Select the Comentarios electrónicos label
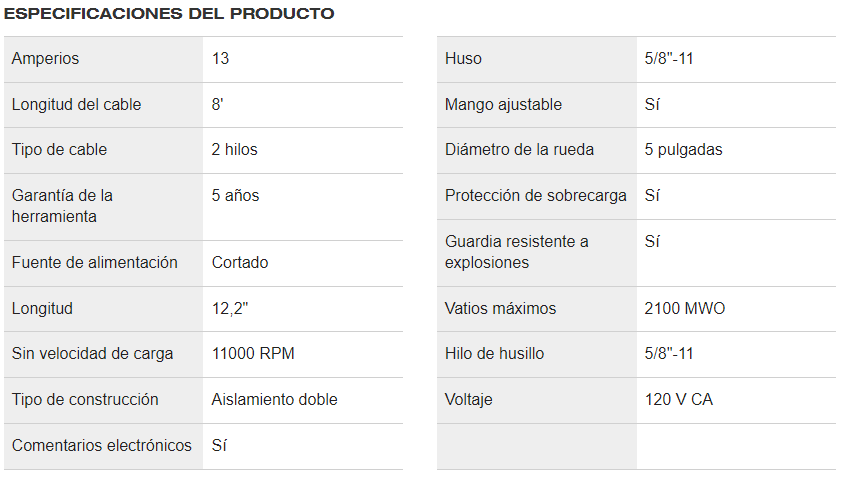Screen dimensions: 846x477 click(102, 446)
